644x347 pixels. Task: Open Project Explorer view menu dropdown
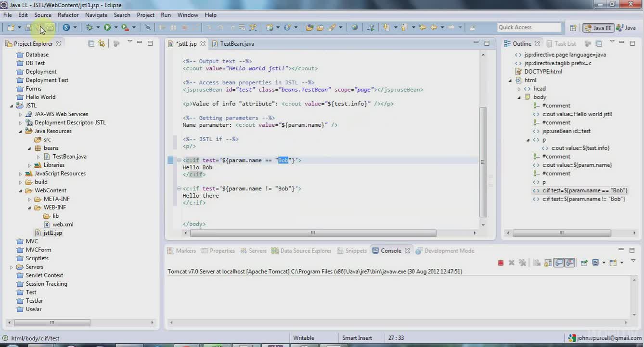129,42
